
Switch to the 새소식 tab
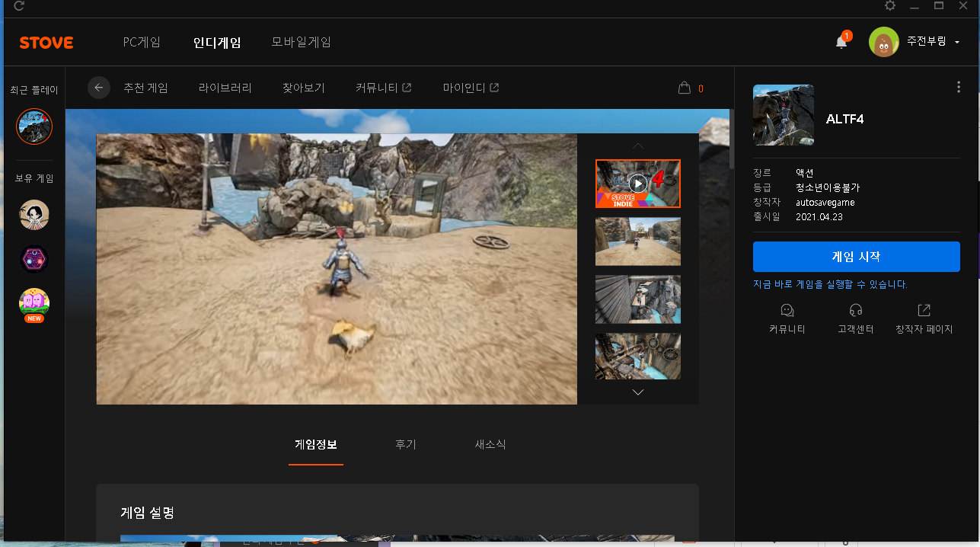pyautogui.click(x=490, y=445)
